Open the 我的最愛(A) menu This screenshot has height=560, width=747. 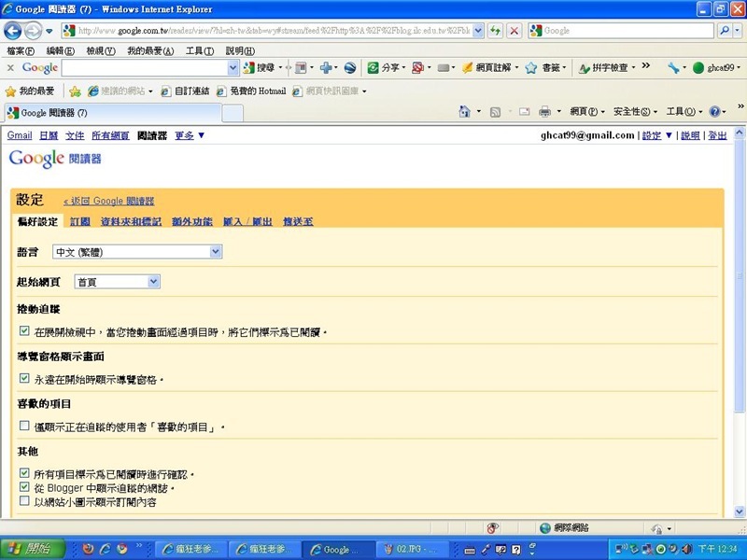(x=150, y=51)
